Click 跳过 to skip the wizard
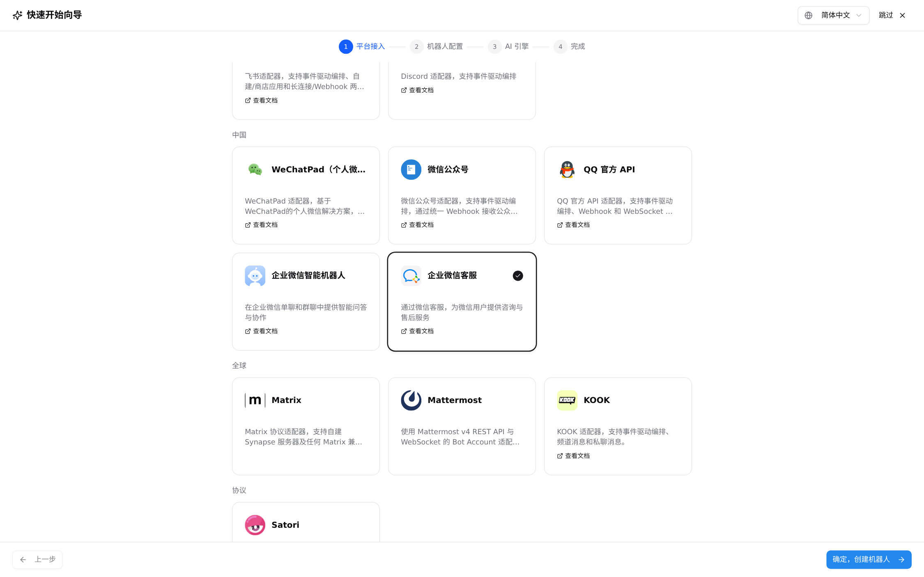924x577 pixels. pyautogui.click(x=892, y=15)
